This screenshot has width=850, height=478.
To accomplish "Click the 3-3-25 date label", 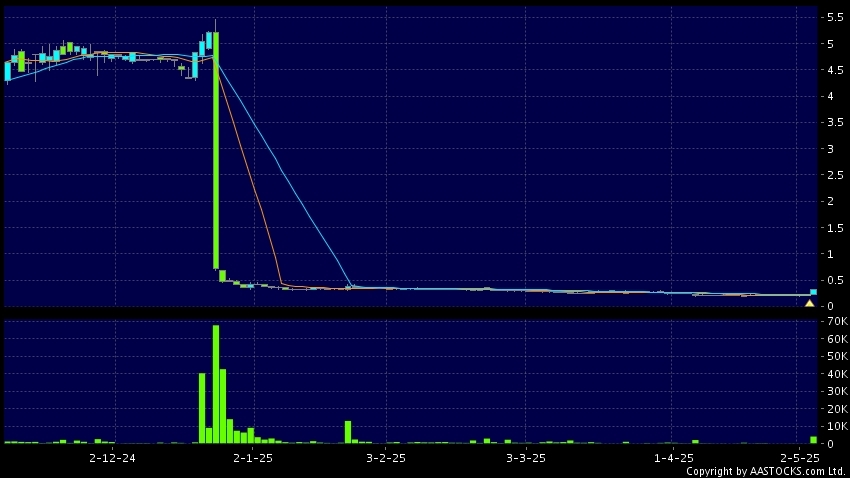I will [526, 458].
